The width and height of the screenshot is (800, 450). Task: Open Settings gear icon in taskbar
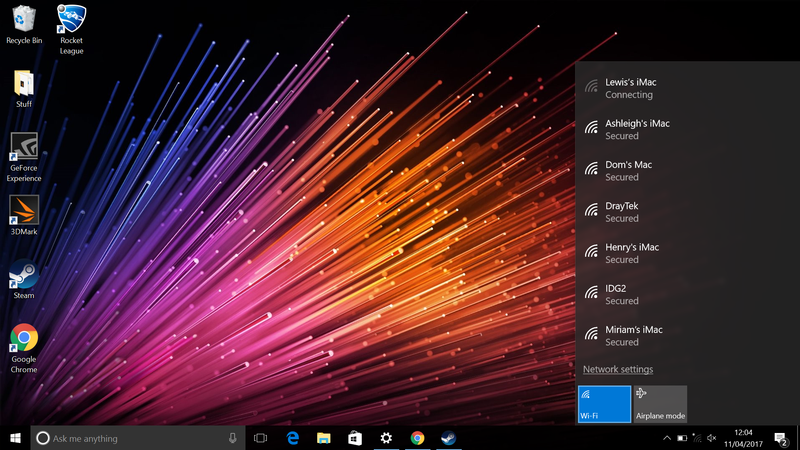coord(386,438)
